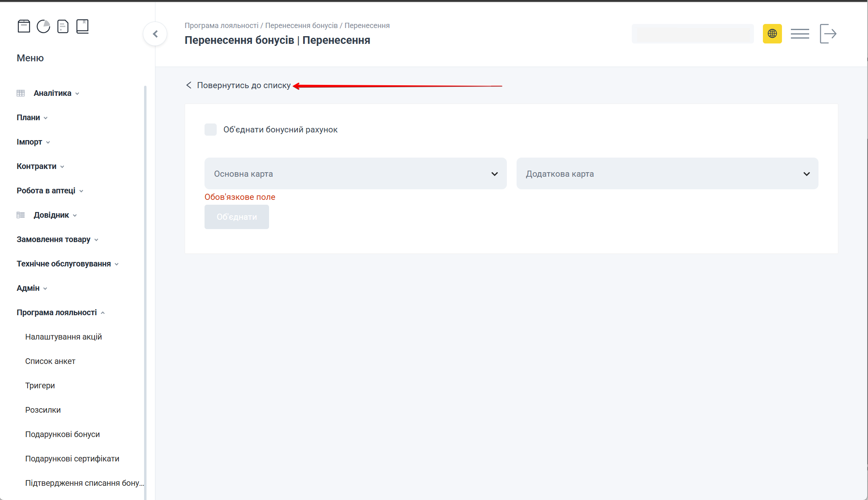
Task: Click the box/archive icon above Menu
Action: pyautogui.click(x=24, y=26)
